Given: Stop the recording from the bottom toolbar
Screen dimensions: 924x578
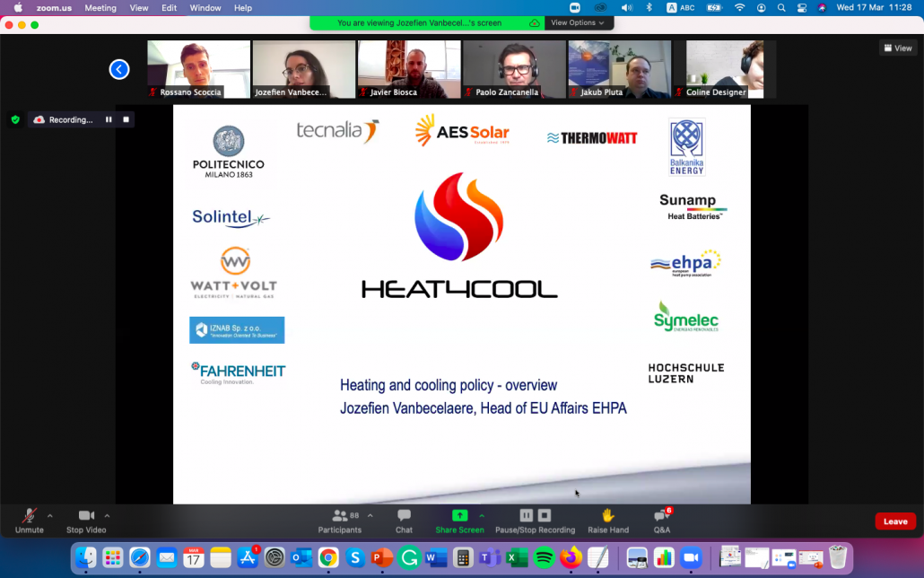Looking at the screenshot, I should coord(545,515).
